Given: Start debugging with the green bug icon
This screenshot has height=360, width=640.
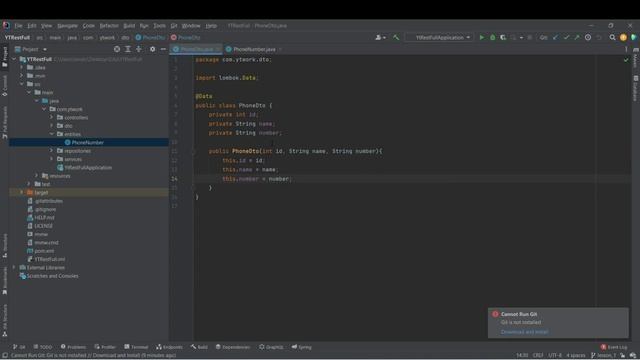Looking at the screenshot, I should click(x=493, y=38).
